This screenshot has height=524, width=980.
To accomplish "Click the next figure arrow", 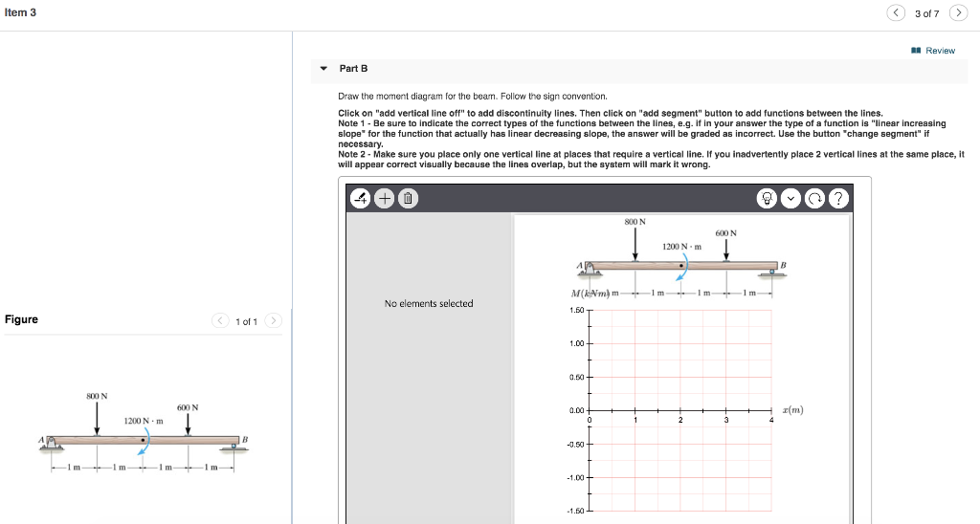I will [x=273, y=321].
